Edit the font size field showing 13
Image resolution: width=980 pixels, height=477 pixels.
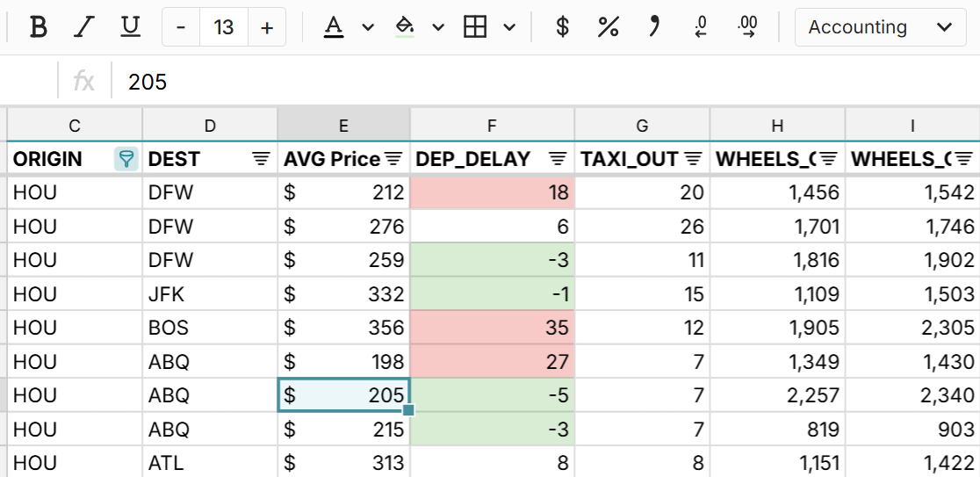pyautogui.click(x=224, y=27)
